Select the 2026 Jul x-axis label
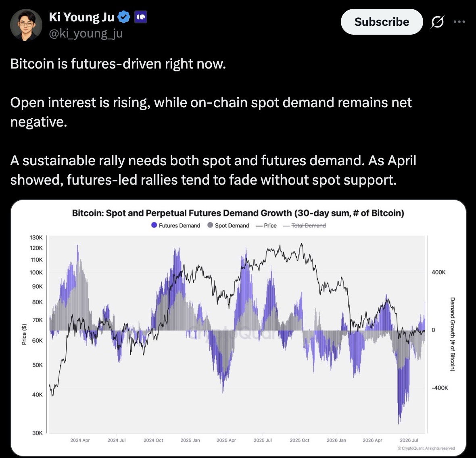Screen dimensions: 476x458 [x=409, y=440]
